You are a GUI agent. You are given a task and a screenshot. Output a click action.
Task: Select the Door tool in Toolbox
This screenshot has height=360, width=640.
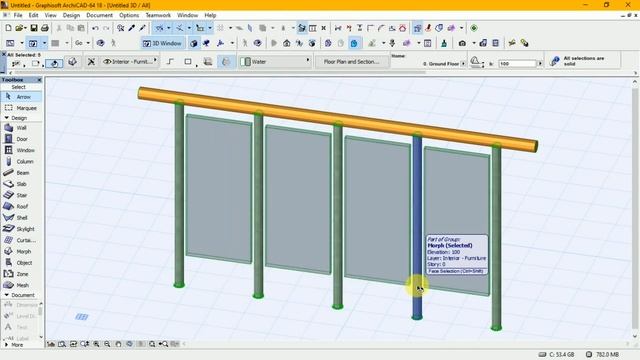coord(21,139)
